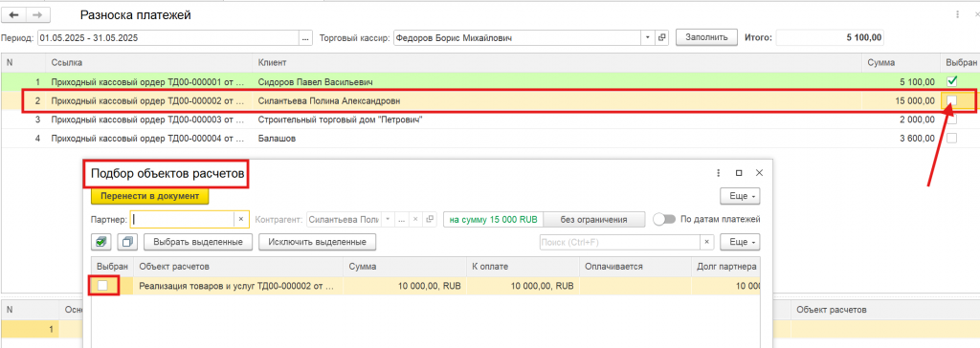Select the на сумму 15 000 RUB option
This screenshot has height=348, width=980.
tap(493, 219)
